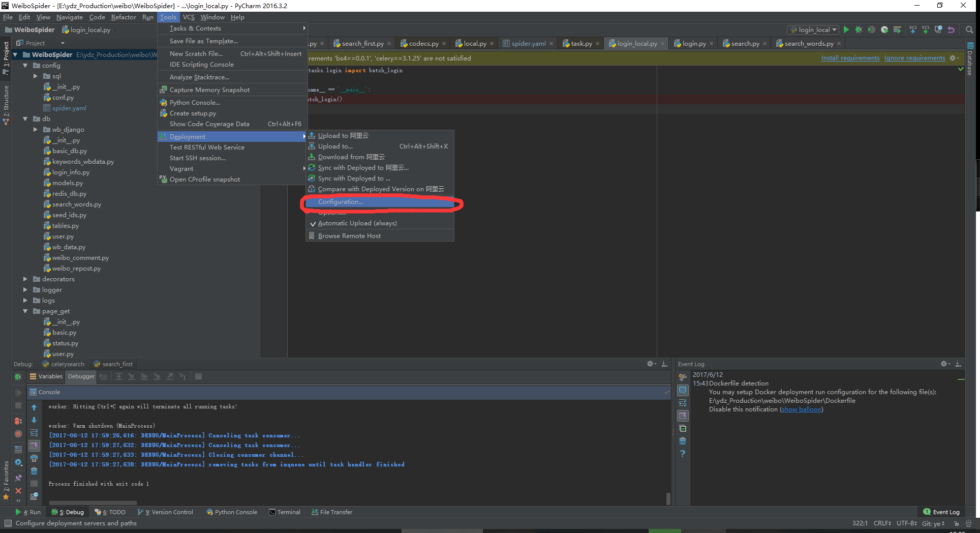Click the Git branch widget in status bar
The height and width of the screenshot is (533, 980).
tap(933, 523)
